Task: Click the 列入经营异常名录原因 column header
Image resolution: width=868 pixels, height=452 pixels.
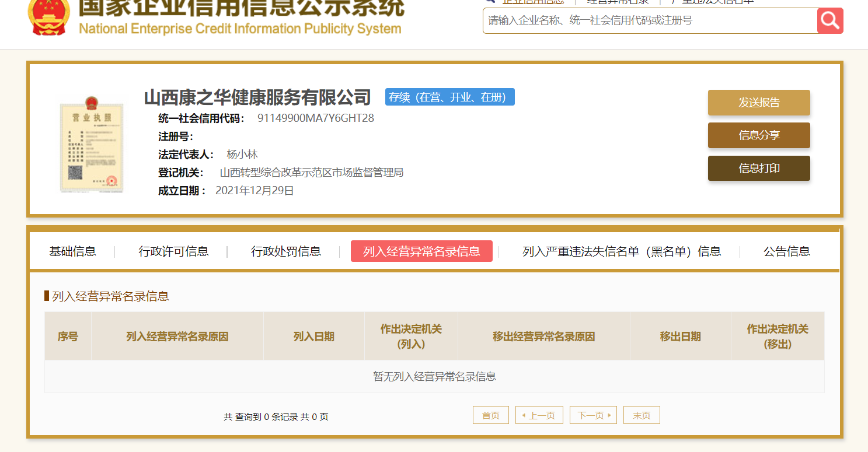Action: tap(177, 337)
